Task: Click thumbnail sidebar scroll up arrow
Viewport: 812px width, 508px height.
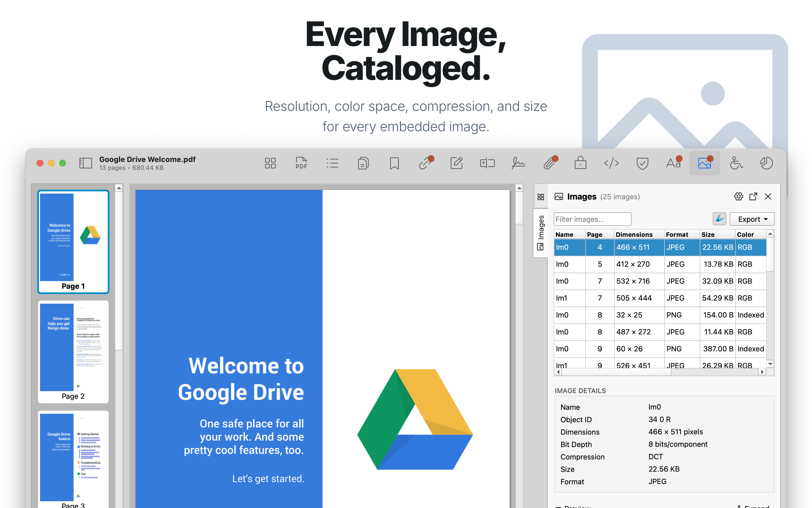Action: coord(119,188)
